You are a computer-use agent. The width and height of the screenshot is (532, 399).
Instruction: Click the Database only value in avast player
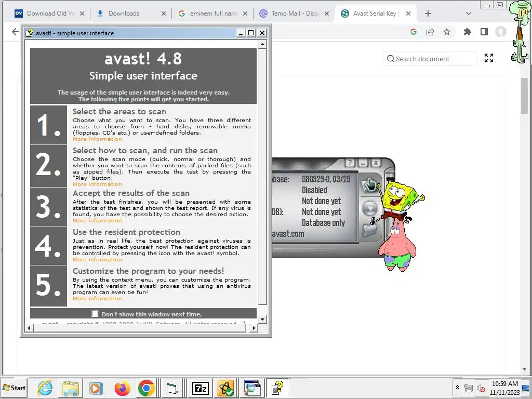point(323,223)
